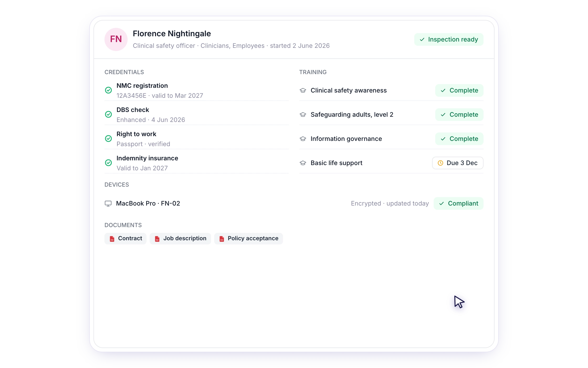Click the clock icon in Due 3 Dec badge

pyautogui.click(x=440, y=163)
